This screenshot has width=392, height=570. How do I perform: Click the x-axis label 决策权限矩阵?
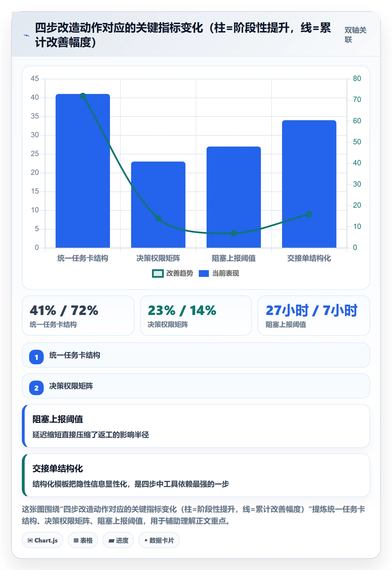158,258
